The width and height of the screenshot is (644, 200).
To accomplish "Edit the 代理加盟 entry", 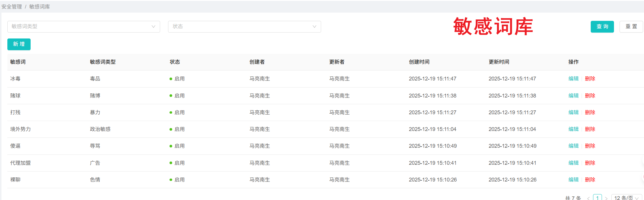I will (x=573, y=163).
